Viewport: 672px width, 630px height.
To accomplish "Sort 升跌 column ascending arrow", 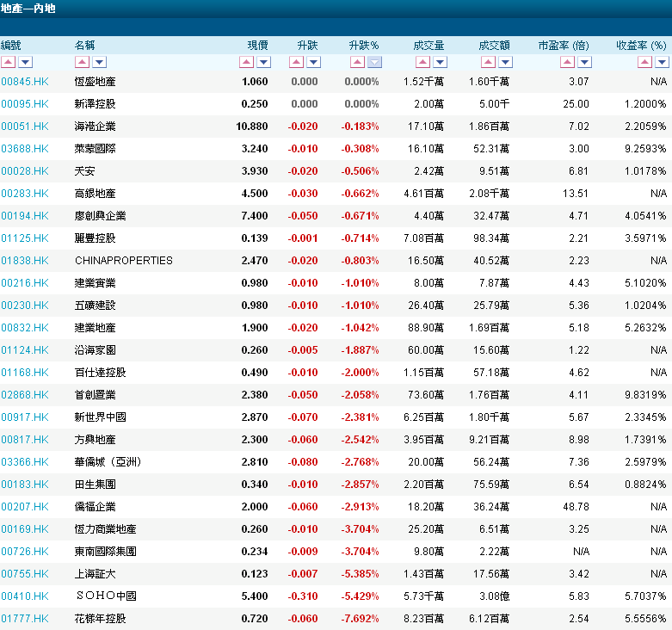I will tap(296, 62).
